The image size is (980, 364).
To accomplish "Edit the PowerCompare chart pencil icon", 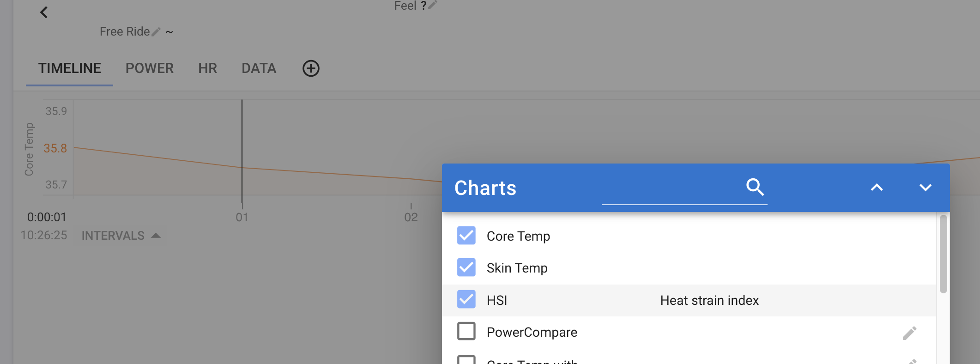I will point(909,333).
